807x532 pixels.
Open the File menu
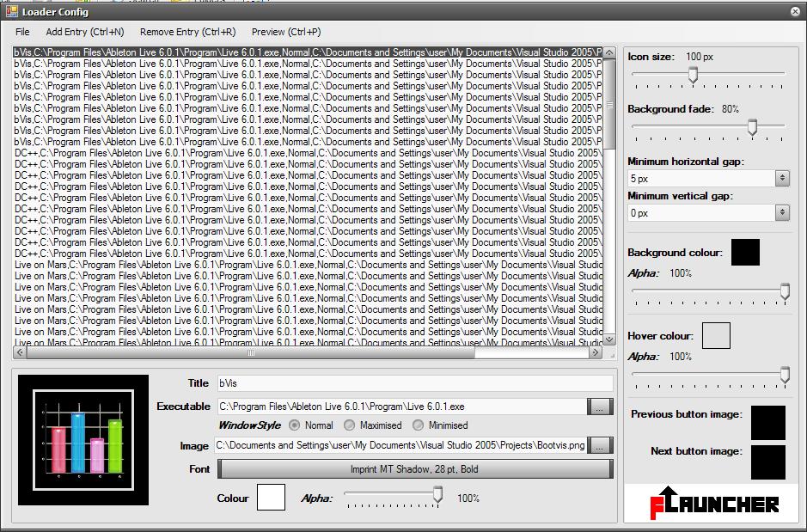[21, 31]
